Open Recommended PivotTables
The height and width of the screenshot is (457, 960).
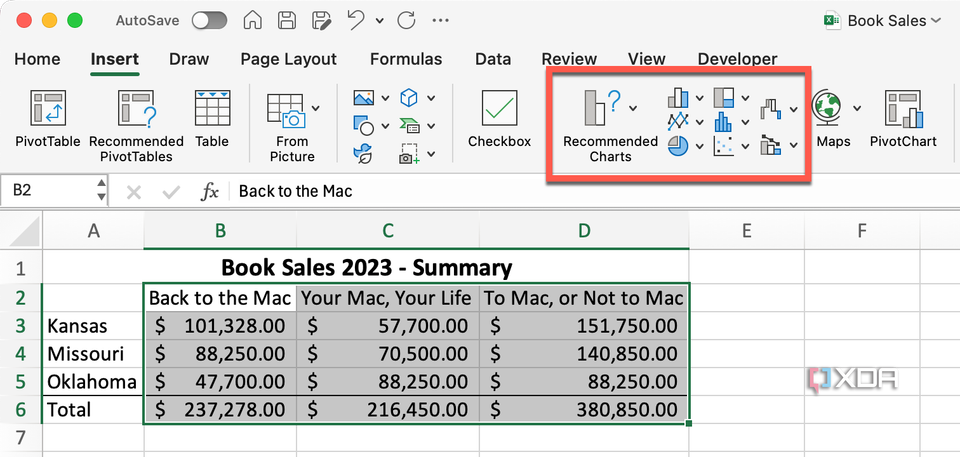coord(136,126)
